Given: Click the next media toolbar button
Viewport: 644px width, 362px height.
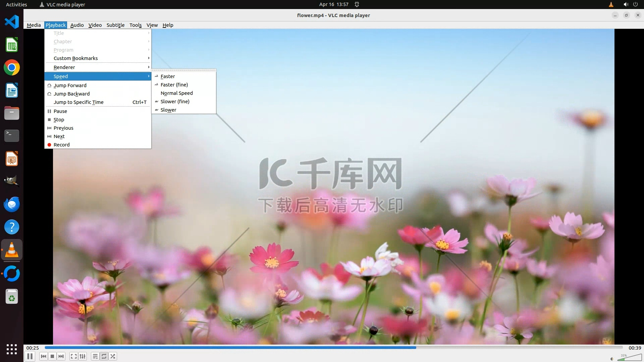Looking at the screenshot, I should (x=61, y=356).
